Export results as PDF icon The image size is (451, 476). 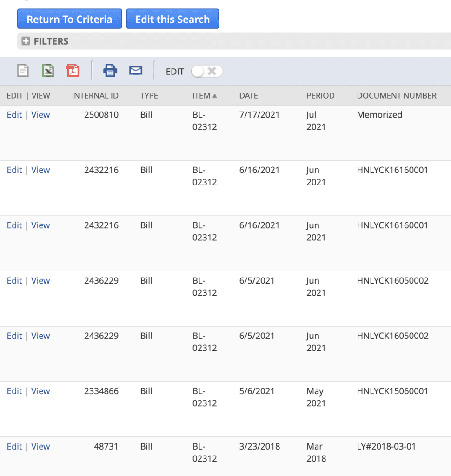click(73, 71)
